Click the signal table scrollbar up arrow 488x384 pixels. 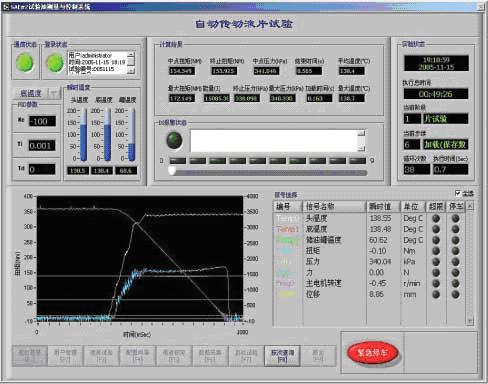tap(470, 206)
